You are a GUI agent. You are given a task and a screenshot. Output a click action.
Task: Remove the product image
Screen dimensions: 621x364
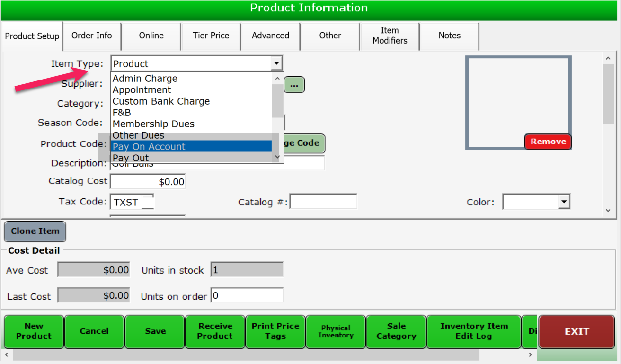[x=548, y=142]
